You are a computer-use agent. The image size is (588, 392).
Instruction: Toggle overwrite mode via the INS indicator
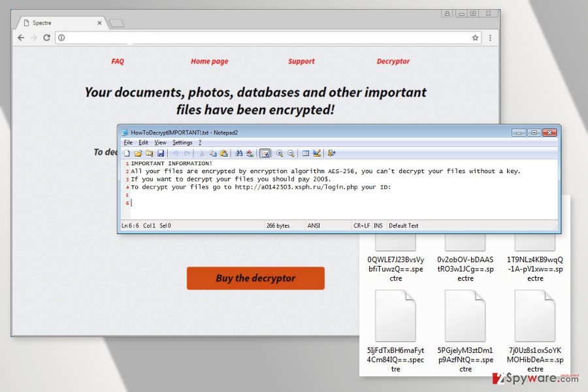point(378,225)
